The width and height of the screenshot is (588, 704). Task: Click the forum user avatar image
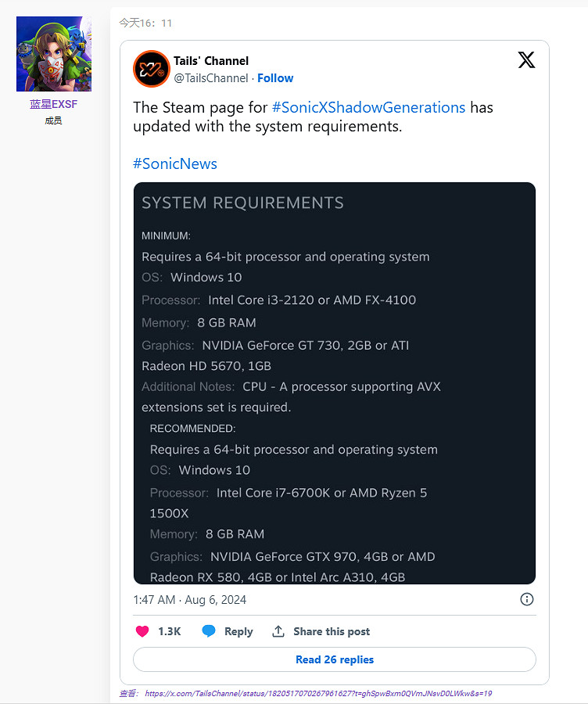pos(54,54)
